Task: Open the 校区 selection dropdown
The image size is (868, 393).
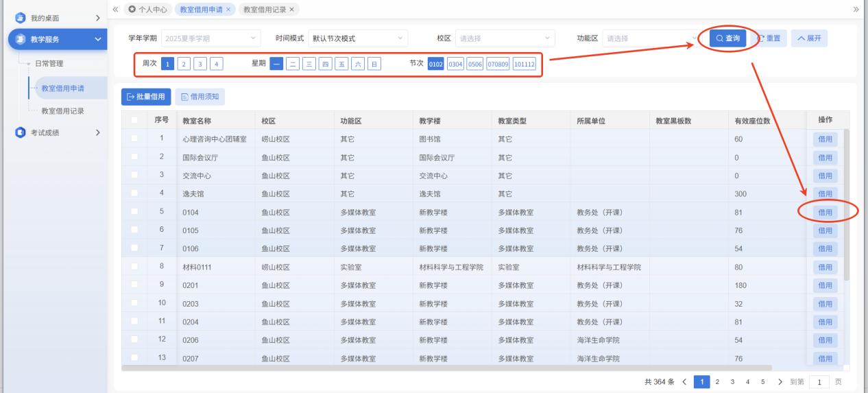Action: pyautogui.click(x=505, y=38)
